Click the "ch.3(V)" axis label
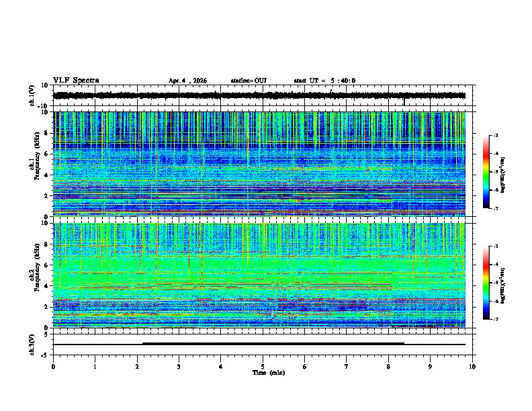 click(32, 345)
